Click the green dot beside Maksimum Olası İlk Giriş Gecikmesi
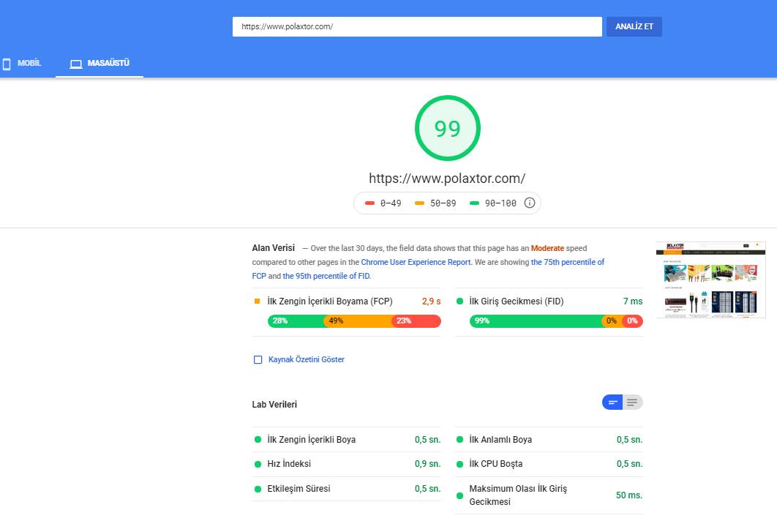 click(x=459, y=495)
